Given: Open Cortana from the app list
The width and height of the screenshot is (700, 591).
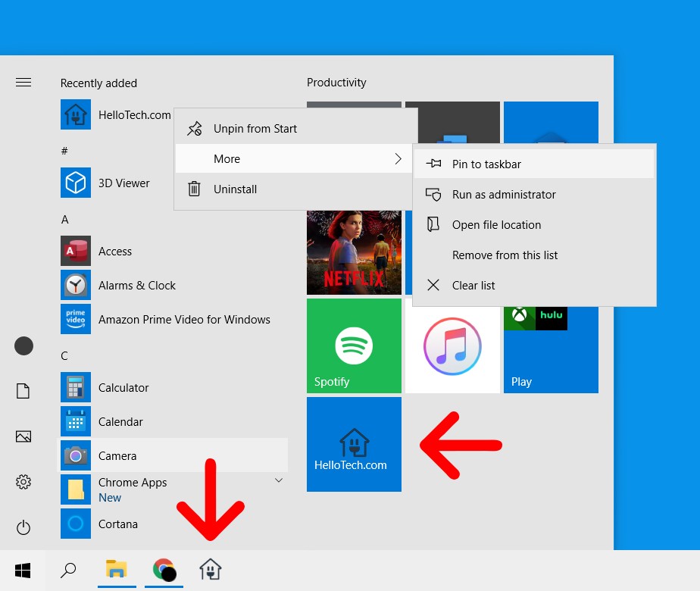Looking at the screenshot, I should (x=99, y=524).
